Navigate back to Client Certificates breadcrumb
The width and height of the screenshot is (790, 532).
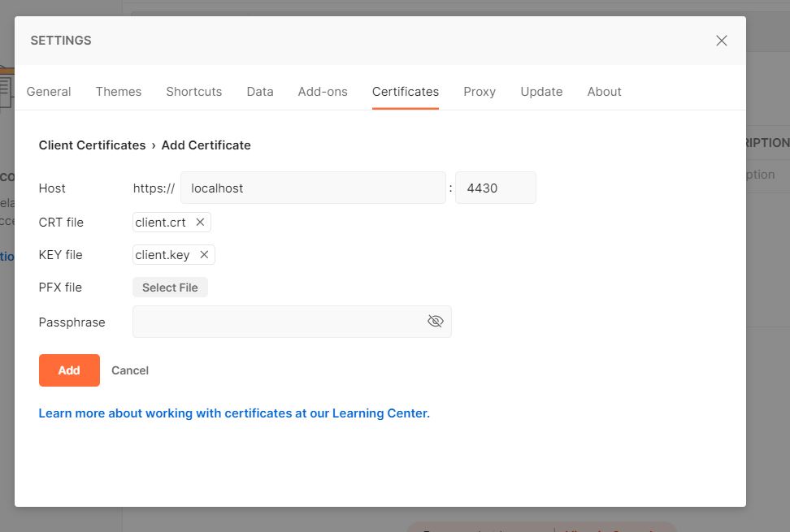[92, 145]
